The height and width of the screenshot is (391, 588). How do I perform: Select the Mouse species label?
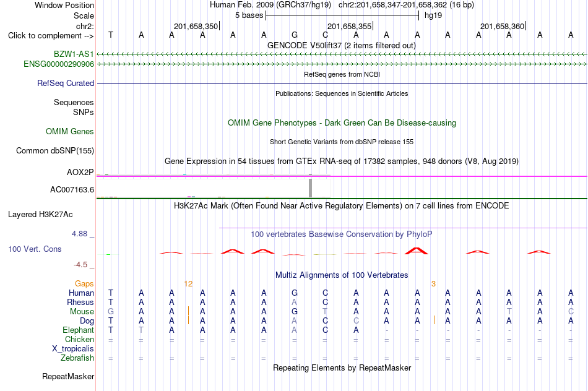pos(82,312)
